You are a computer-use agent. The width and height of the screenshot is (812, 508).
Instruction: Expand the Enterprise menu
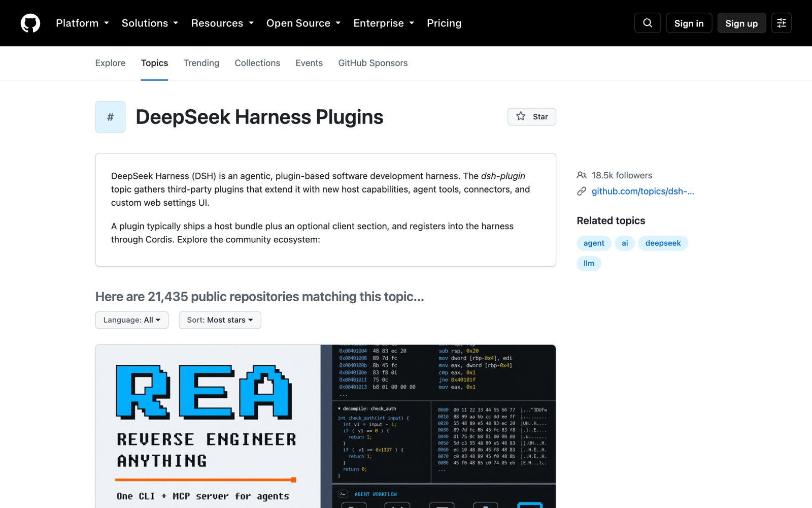(384, 23)
